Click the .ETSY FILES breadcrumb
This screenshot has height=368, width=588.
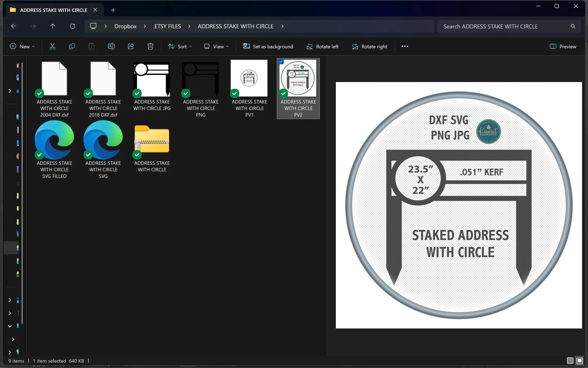pyautogui.click(x=167, y=26)
